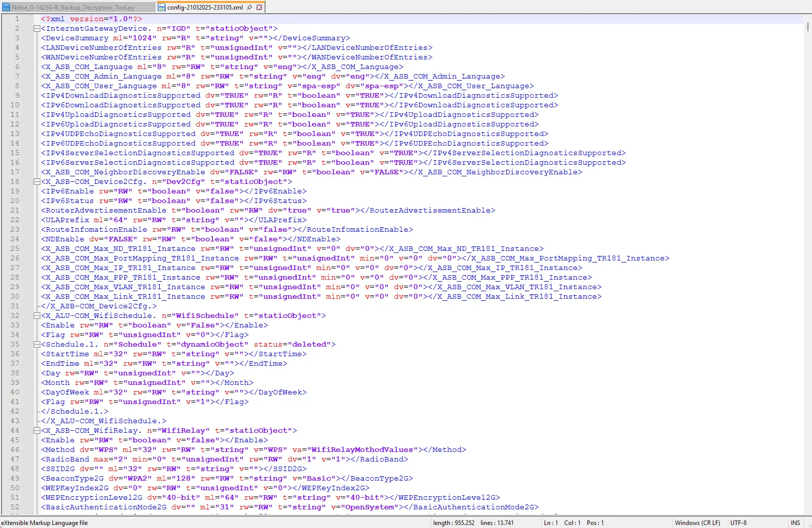Click the IPv4DownloadDiagnosticsSupported opening tag

point(121,96)
